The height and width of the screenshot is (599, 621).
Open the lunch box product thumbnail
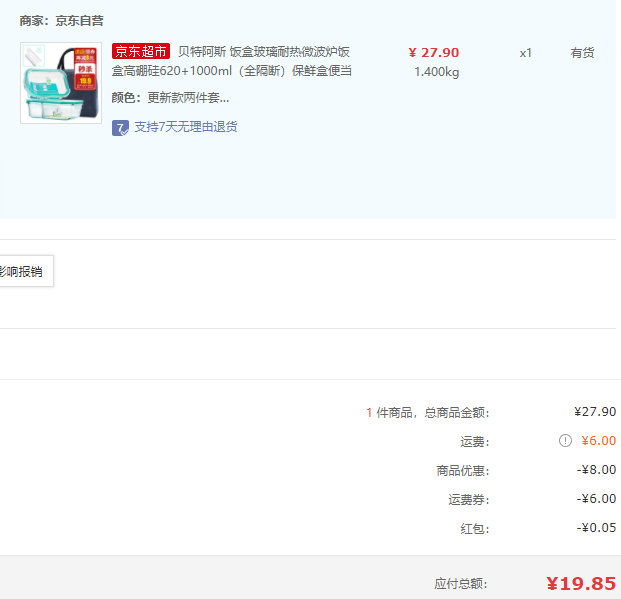61,83
